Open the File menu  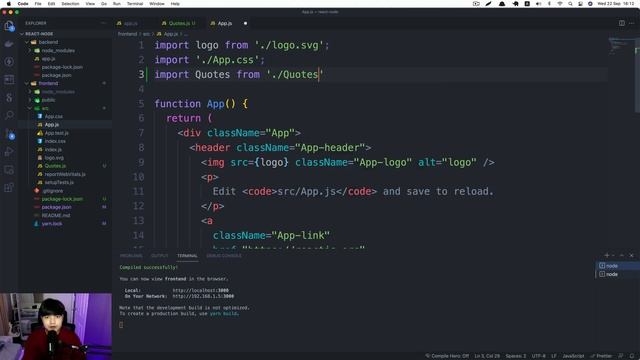tap(38, 4)
